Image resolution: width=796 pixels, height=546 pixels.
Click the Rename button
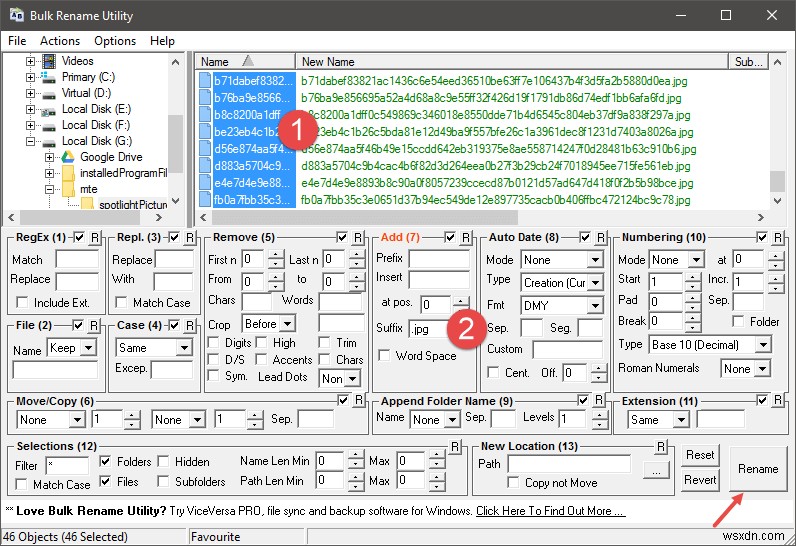click(x=757, y=468)
